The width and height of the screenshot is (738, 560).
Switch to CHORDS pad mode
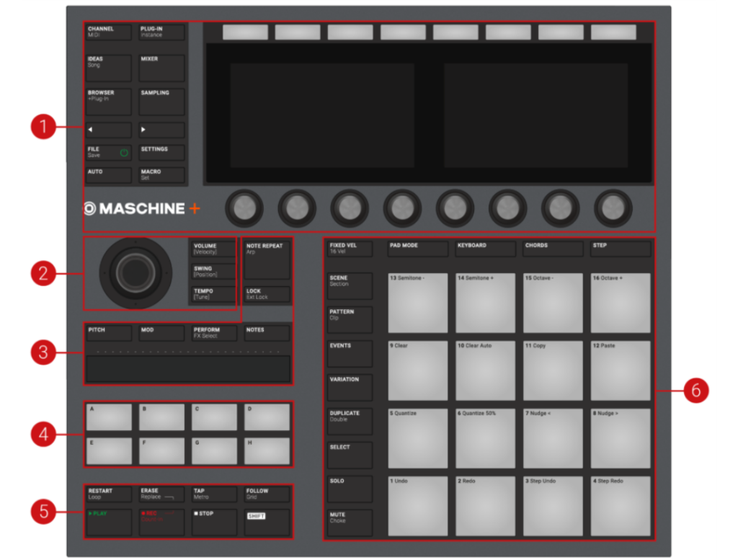click(553, 249)
